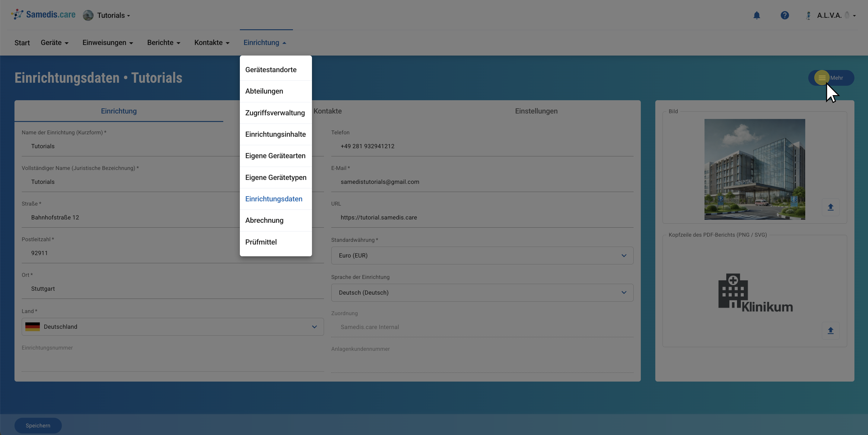Upload a new facility image
This screenshot has height=435, width=868.
pyautogui.click(x=830, y=207)
